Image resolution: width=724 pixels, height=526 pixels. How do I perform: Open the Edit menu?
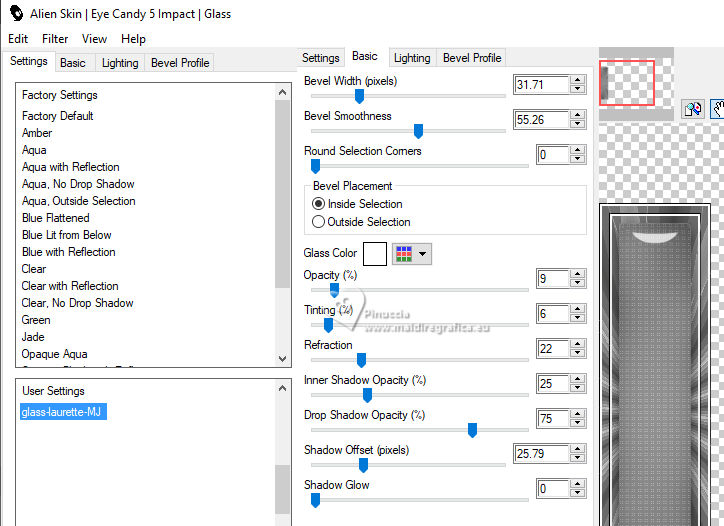click(x=18, y=39)
